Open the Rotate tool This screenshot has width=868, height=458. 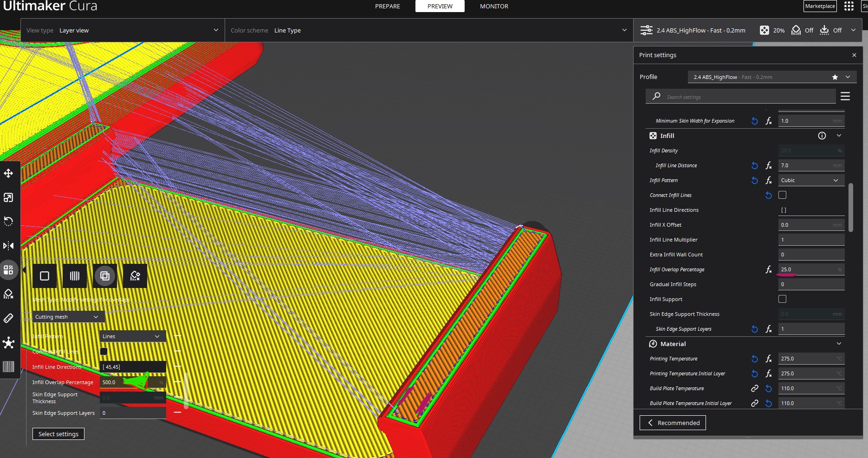[x=8, y=222]
